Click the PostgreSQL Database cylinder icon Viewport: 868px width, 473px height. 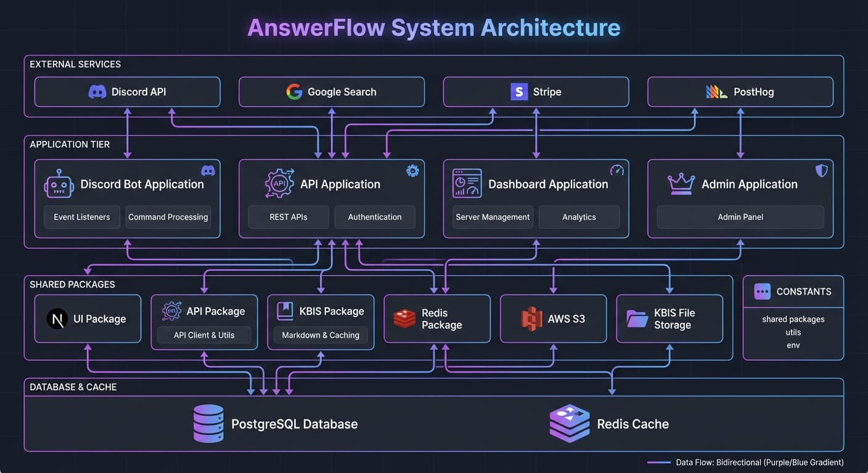(x=208, y=423)
